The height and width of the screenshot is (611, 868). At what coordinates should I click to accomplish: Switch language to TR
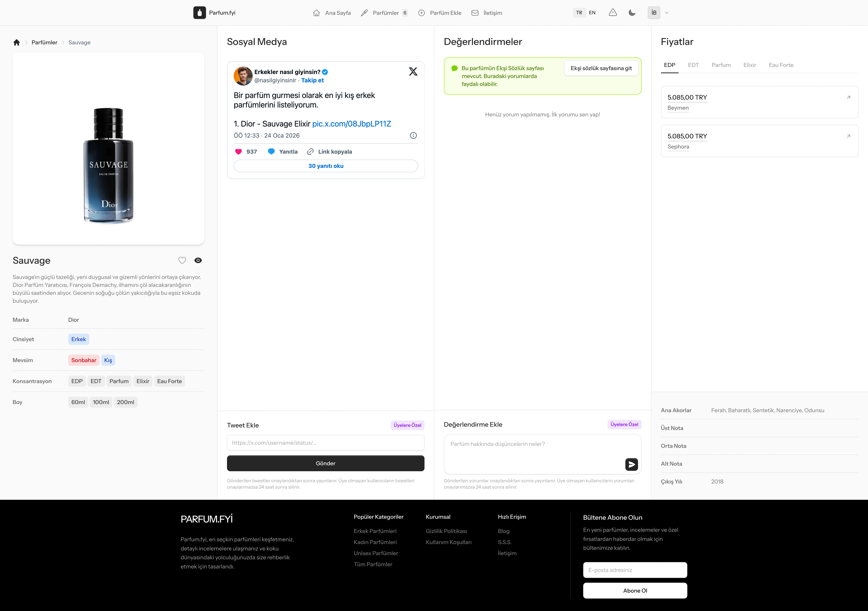pos(579,12)
